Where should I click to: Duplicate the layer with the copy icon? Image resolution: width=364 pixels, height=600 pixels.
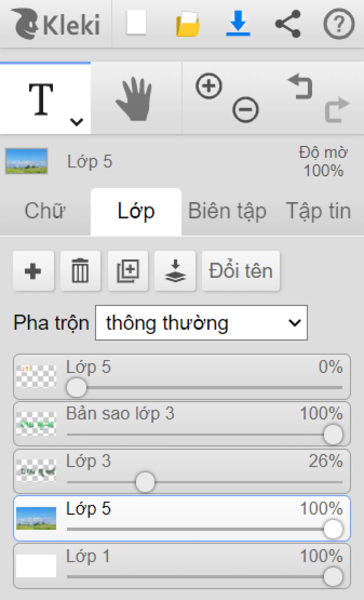click(128, 271)
